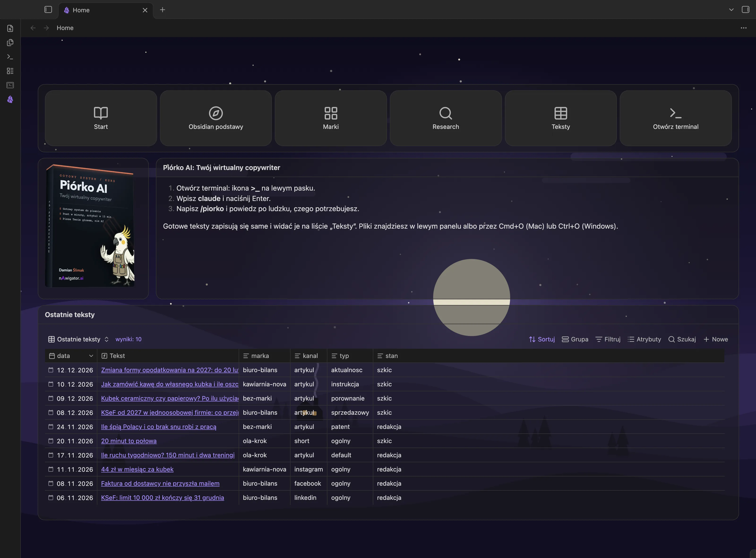The height and width of the screenshot is (558, 756).
Task: Click the Piórko AI book cover image
Action: (90, 226)
